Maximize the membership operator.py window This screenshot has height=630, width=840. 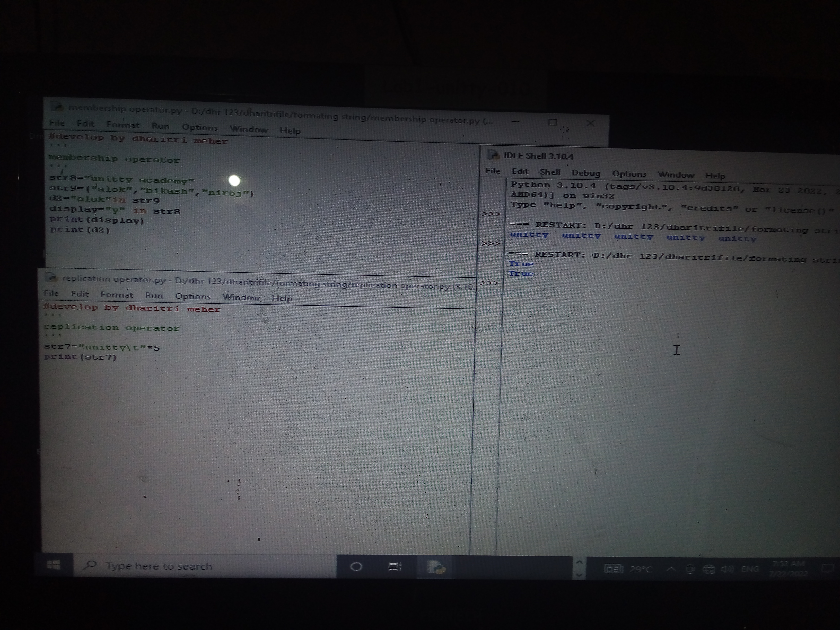tap(553, 122)
